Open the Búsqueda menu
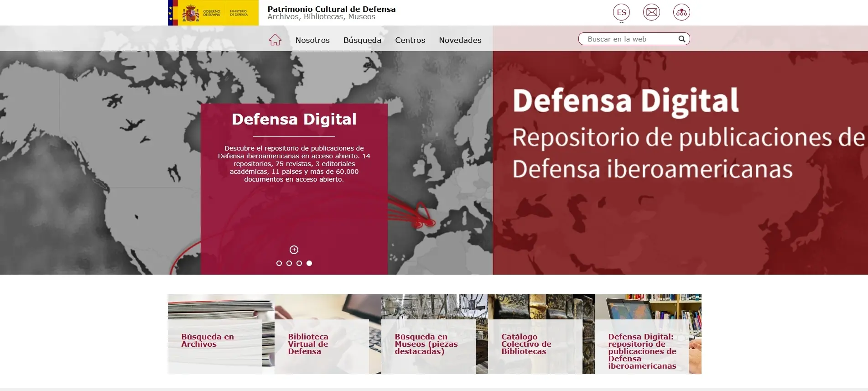The width and height of the screenshot is (868, 391). tap(362, 40)
